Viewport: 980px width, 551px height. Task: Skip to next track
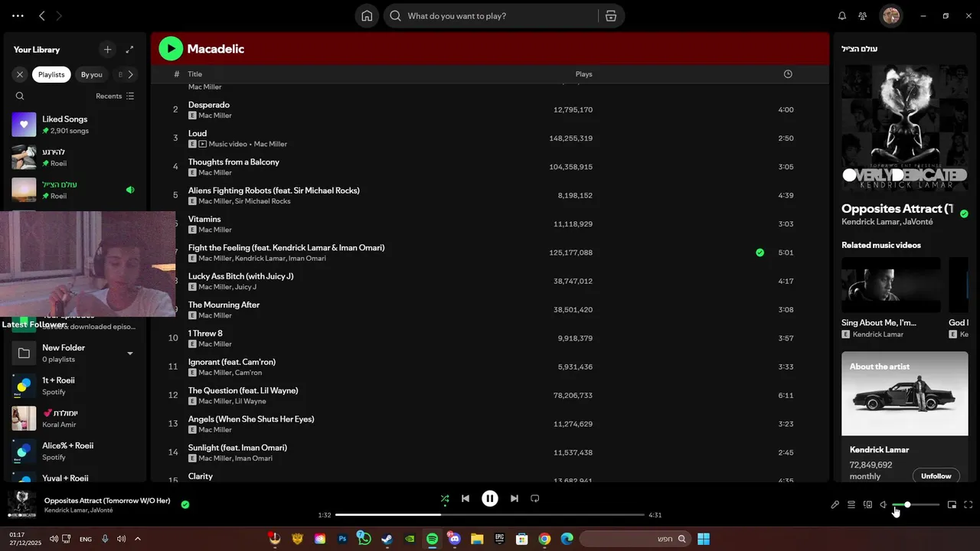(514, 499)
